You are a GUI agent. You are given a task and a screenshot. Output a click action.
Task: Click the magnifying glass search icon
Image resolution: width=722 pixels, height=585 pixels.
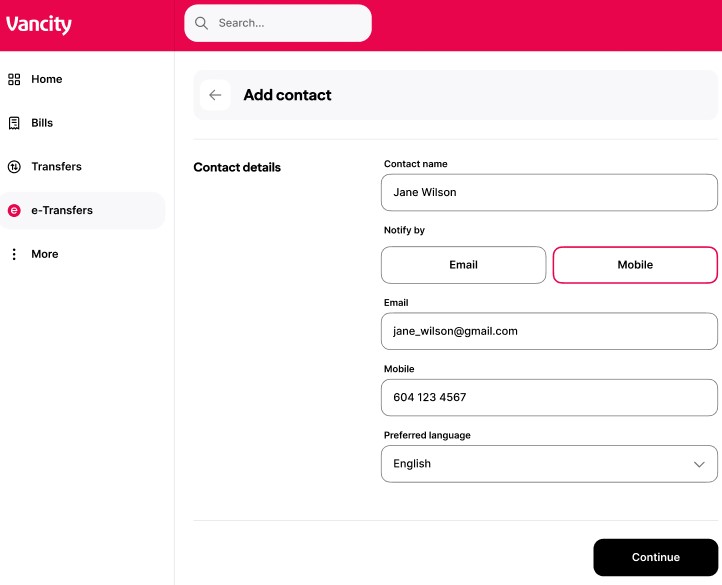pyautogui.click(x=202, y=23)
